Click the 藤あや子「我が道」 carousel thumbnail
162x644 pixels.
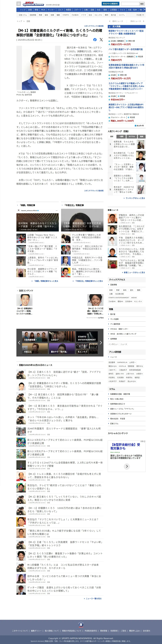click(62, 348)
